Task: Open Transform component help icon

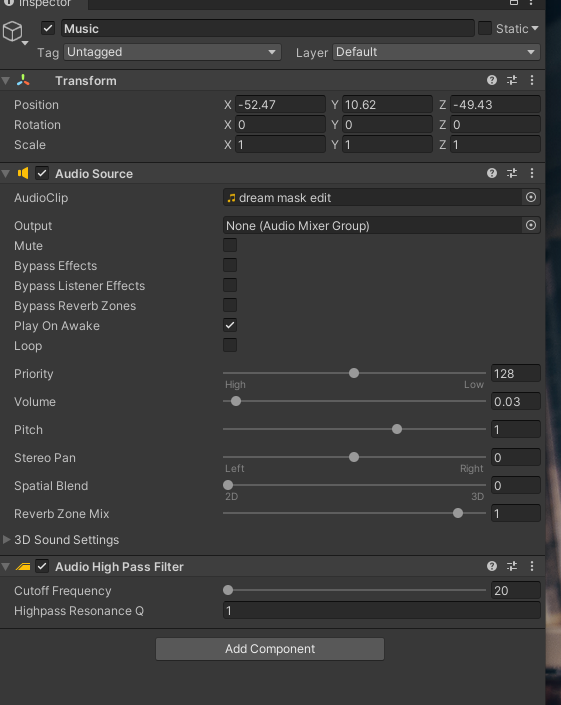Action: (x=492, y=80)
